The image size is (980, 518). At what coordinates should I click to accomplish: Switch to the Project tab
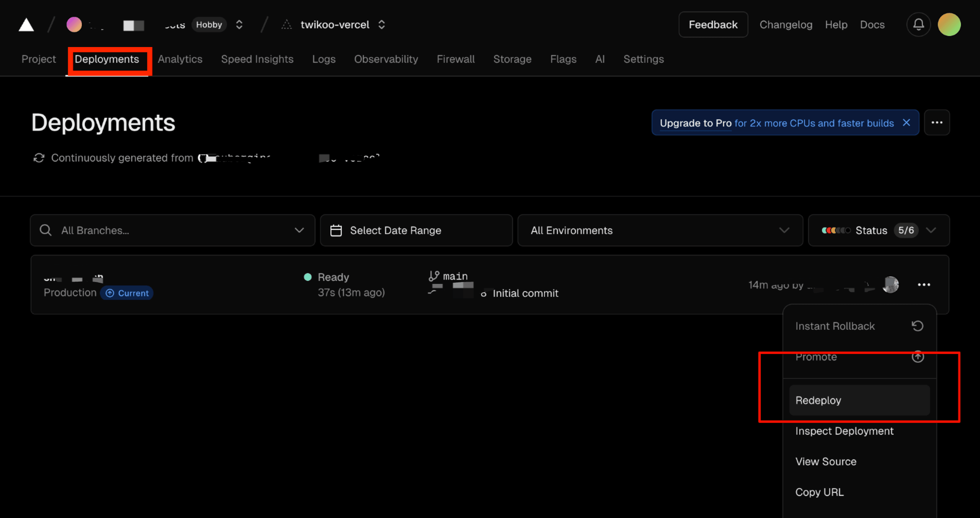39,59
